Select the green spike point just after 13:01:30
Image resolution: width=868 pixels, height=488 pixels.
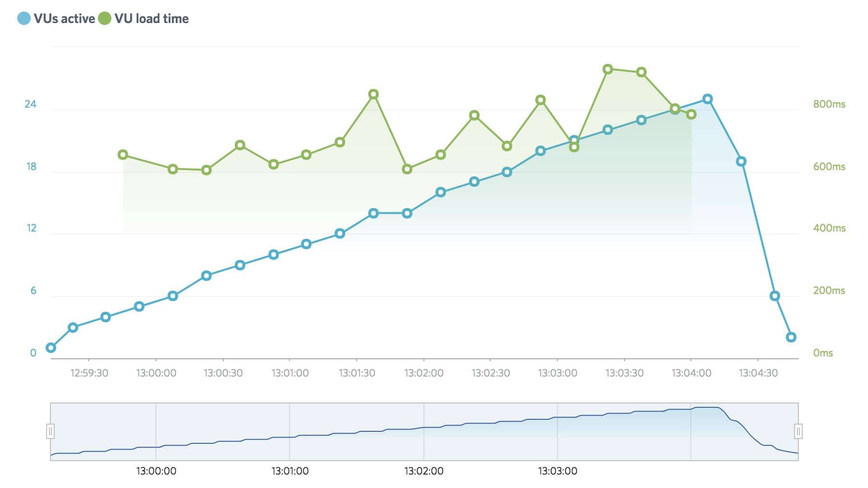[x=374, y=94]
